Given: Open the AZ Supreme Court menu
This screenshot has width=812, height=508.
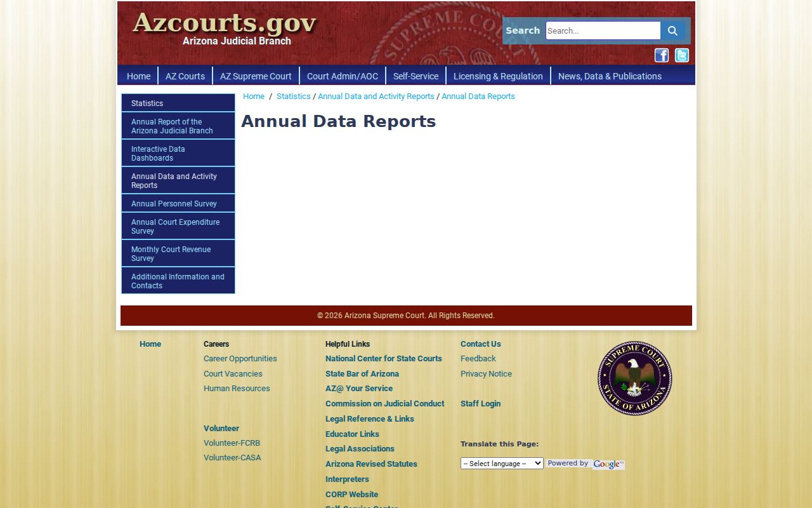Looking at the screenshot, I should 256,76.
